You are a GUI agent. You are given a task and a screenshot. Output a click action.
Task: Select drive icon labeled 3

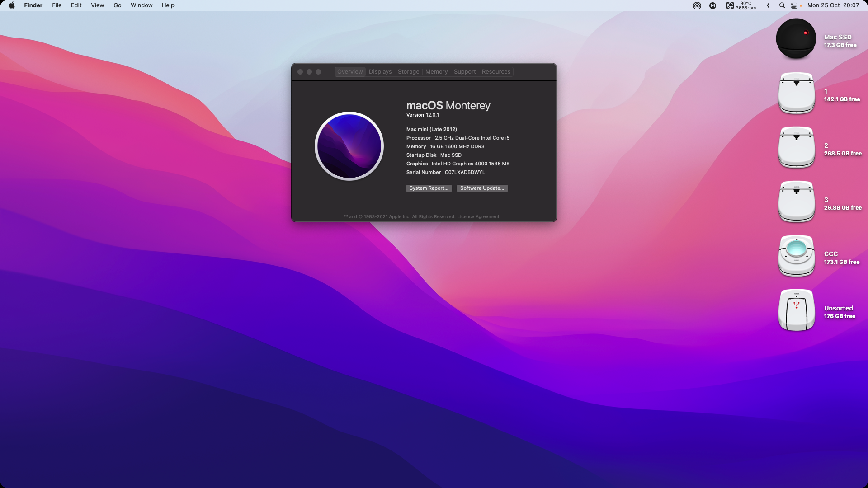796,202
